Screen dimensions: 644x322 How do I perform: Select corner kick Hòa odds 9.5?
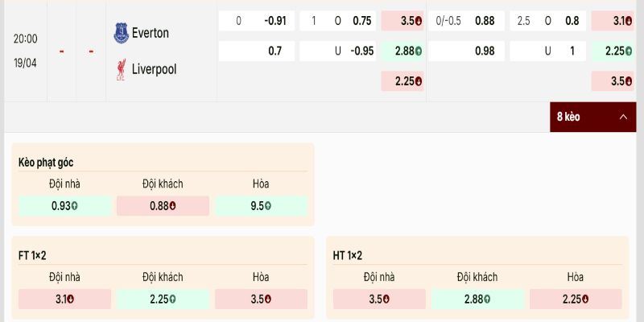tap(261, 206)
